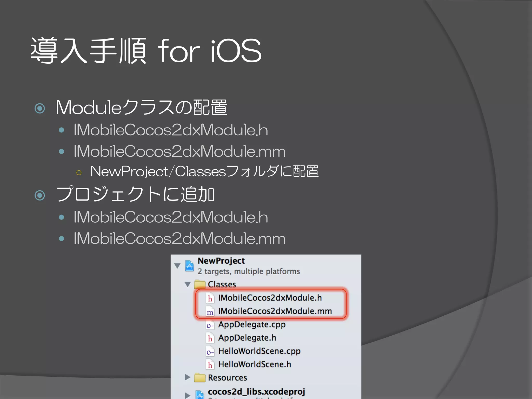The image size is (532, 399).
Task: Click the NewProject Xcode project icon
Action: pyautogui.click(x=189, y=266)
